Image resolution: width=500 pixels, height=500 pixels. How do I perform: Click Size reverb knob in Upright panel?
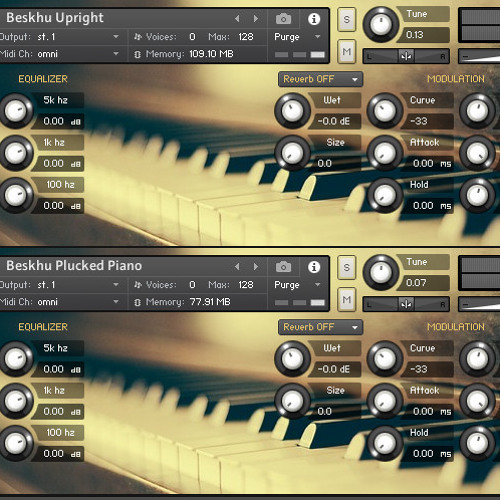[x=292, y=153]
